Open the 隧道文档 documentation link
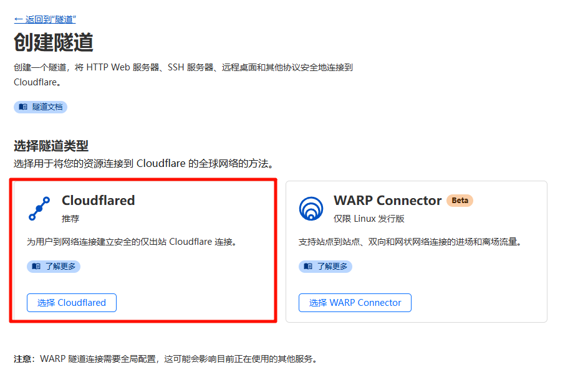Image resolution: width=588 pixels, height=380 pixels. [x=41, y=107]
